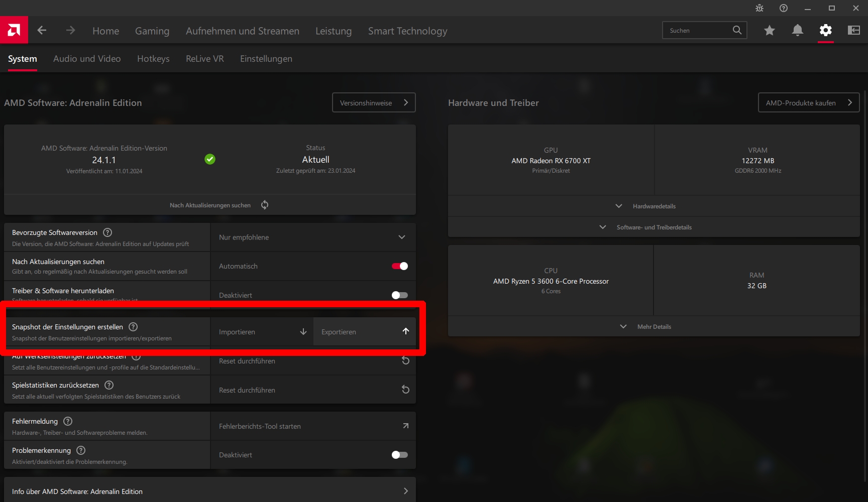The height and width of the screenshot is (502, 868).
Task: Show help for Problemerkennung
Action: (x=81, y=450)
